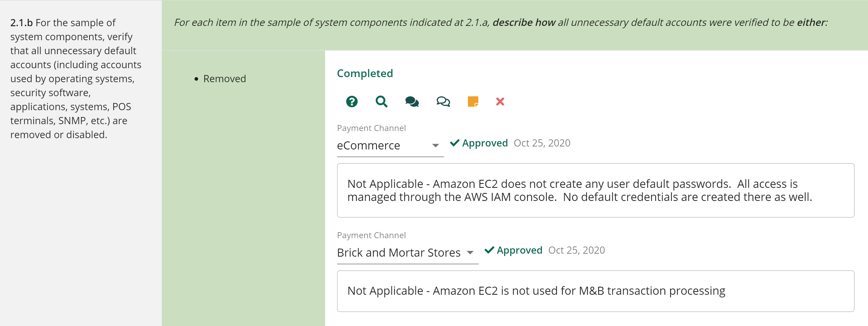The width and height of the screenshot is (868, 326).
Task: Click the M&B transaction processing text field
Action: tap(595, 291)
